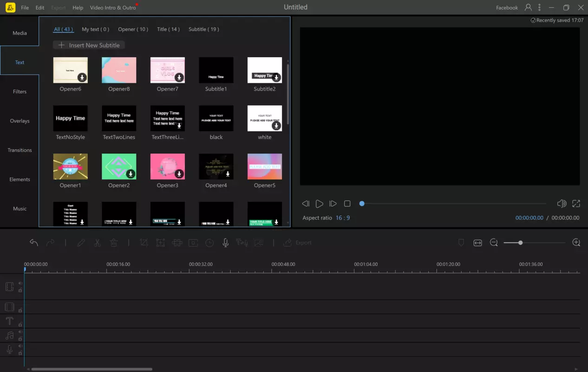Viewport: 588px width, 372px height.
Task: Click the preview progress slider handle
Action: [x=362, y=204]
